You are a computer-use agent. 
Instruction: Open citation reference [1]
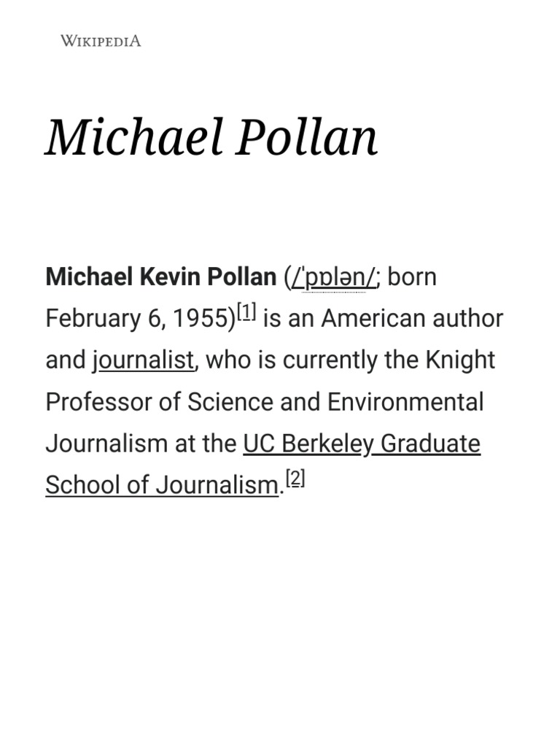[x=246, y=311]
